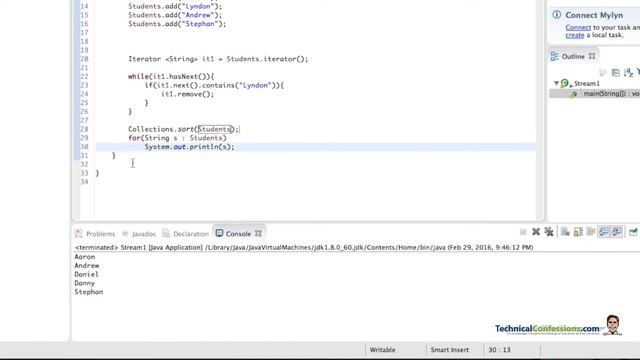This screenshot has height=360, width=640.
Task: Click the 30 : 13 cursor position indicator
Action: pos(499,350)
